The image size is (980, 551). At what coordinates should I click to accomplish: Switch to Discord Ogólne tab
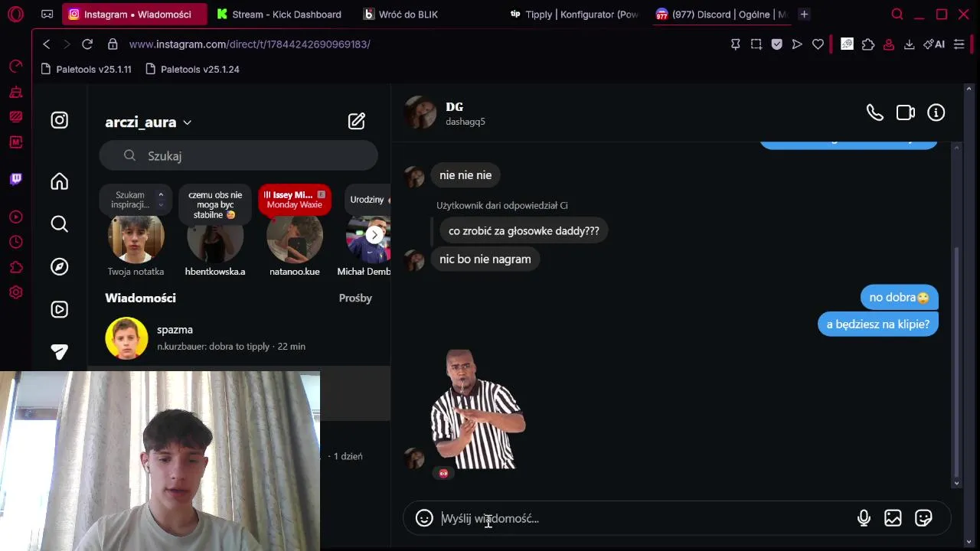click(721, 15)
